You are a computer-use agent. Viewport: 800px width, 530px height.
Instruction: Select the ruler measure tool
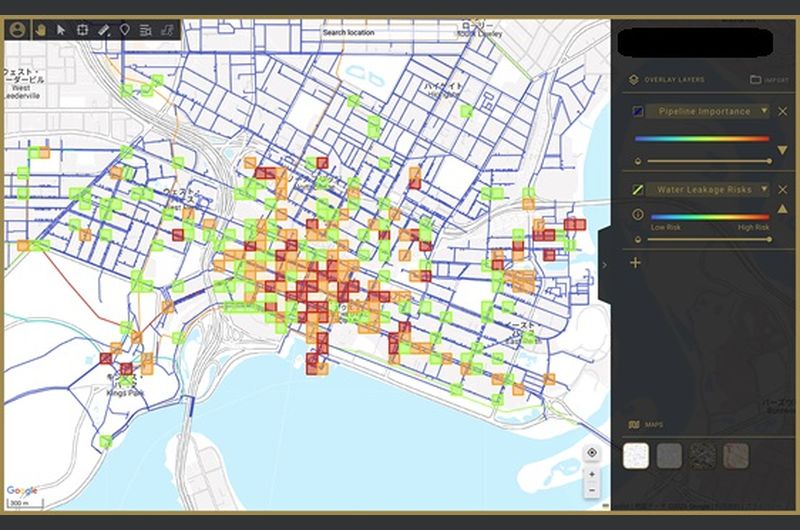point(104,30)
